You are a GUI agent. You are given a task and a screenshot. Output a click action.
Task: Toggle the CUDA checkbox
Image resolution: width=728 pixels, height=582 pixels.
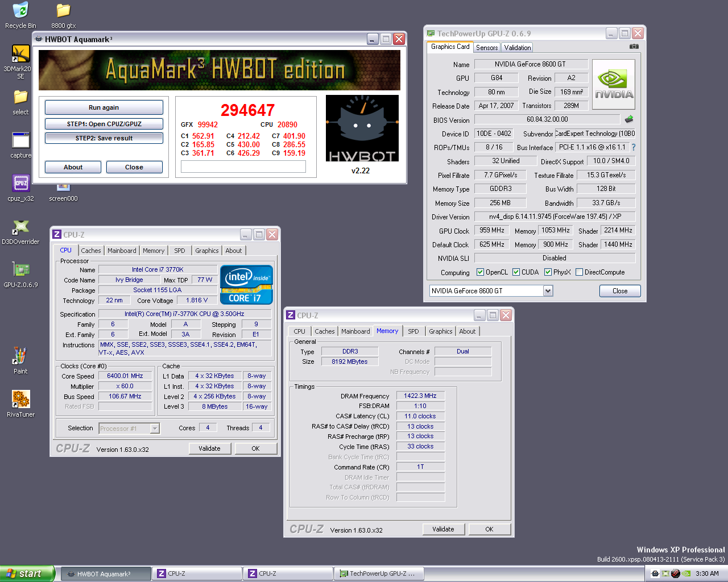[x=516, y=272]
